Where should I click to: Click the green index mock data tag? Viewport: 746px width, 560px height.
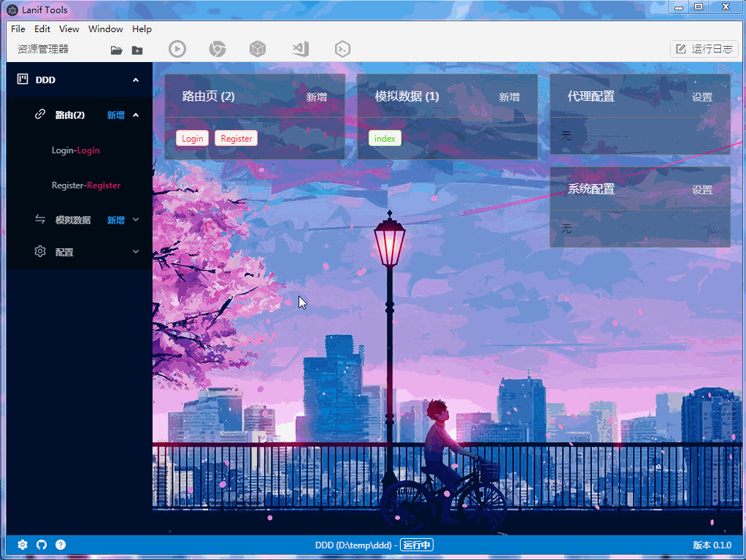(385, 138)
